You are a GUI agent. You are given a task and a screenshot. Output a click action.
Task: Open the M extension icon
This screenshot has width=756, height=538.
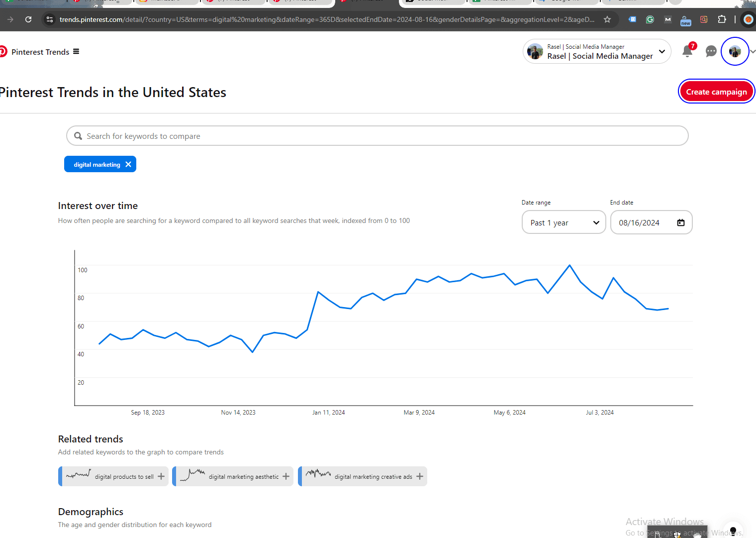point(668,19)
